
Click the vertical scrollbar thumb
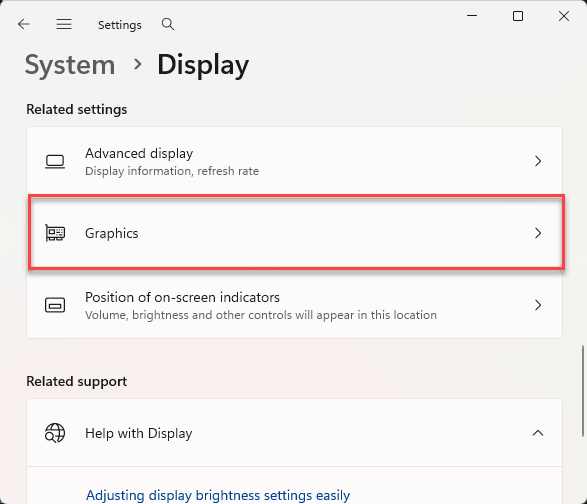583,391
